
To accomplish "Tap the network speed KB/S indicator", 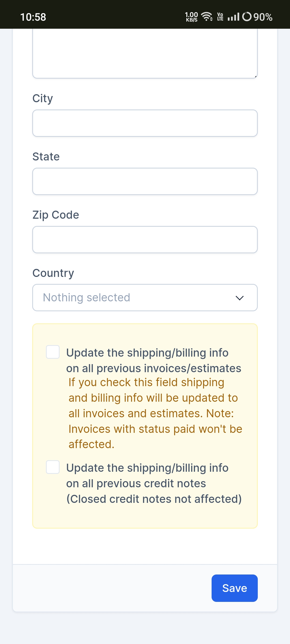I will pyautogui.click(x=191, y=17).
